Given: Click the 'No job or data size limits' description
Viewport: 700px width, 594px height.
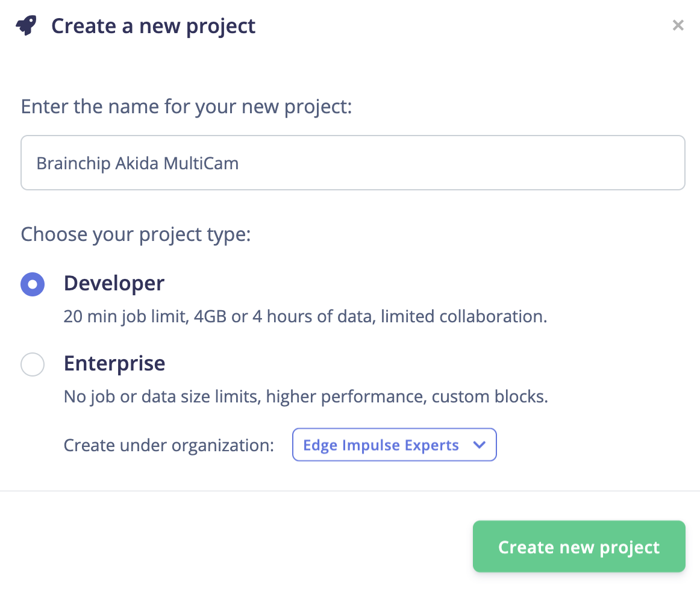Looking at the screenshot, I should pos(305,397).
